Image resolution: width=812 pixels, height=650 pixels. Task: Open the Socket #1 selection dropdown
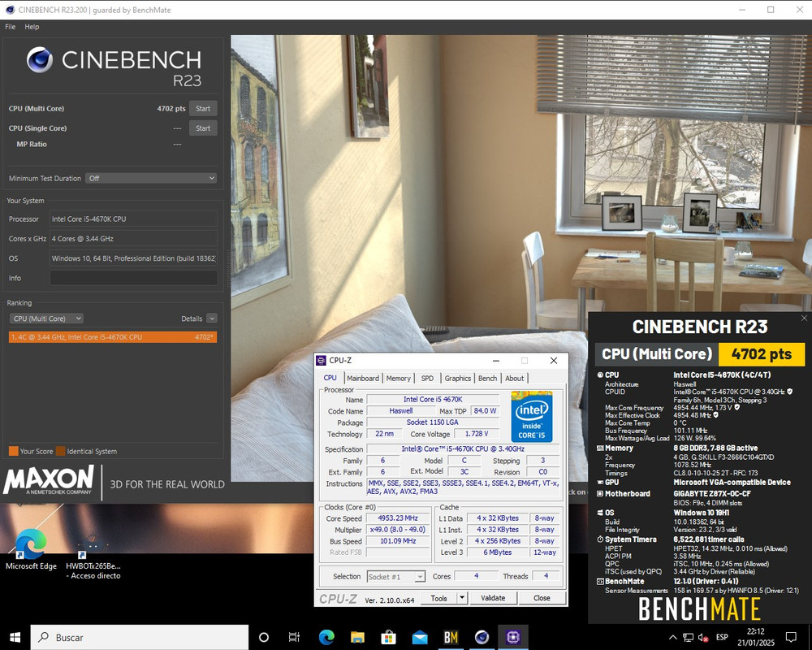[x=396, y=576]
